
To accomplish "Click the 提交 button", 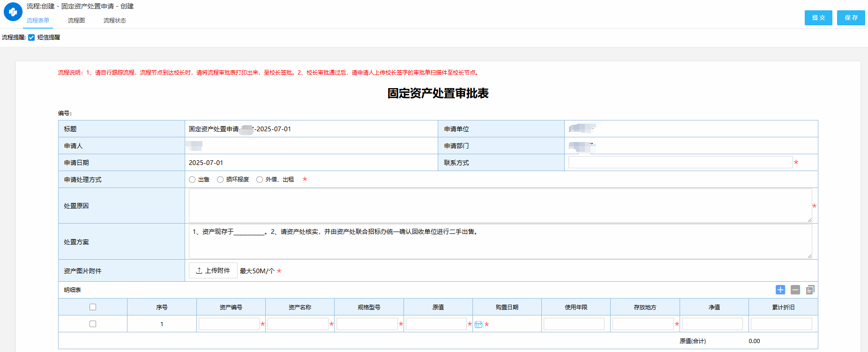I will coord(818,18).
